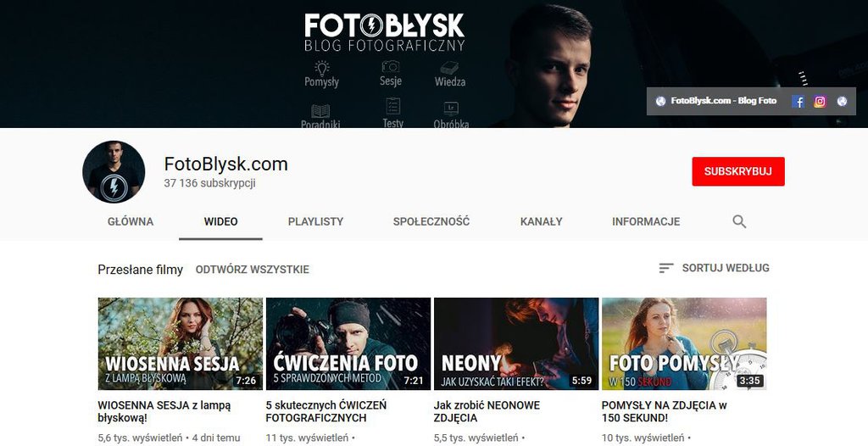Image resolution: width=868 pixels, height=446 pixels.
Task: Click title WIOSENNA SESJA z lampą błyskową!
Action: click(x=164, y=411)
